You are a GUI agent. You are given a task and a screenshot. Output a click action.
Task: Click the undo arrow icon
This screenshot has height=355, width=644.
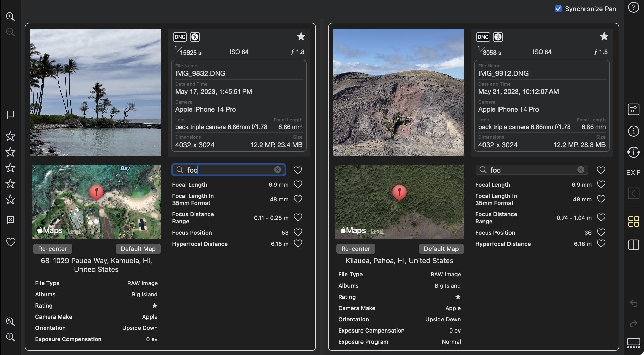click(633, 303)
